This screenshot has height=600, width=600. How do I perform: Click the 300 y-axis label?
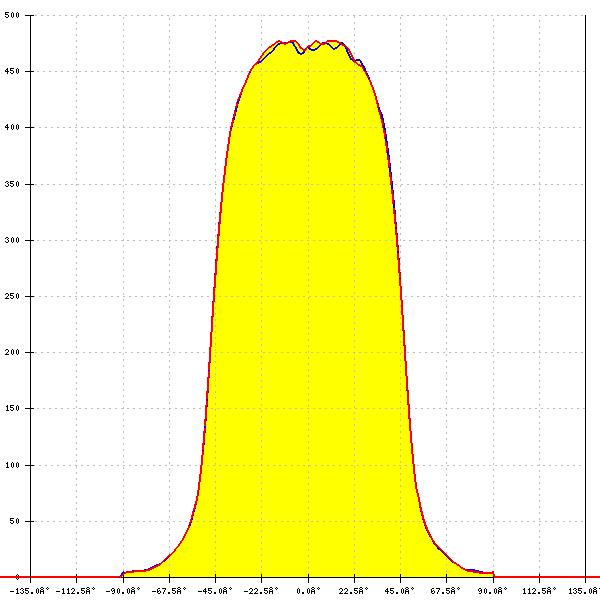tap(11, 240)
